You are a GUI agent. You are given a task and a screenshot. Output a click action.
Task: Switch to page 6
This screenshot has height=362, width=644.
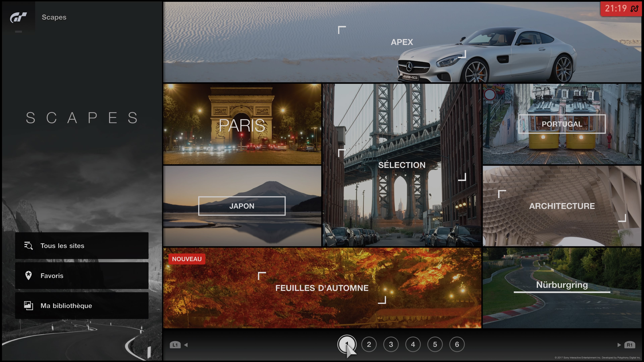[x=457, y=344]
